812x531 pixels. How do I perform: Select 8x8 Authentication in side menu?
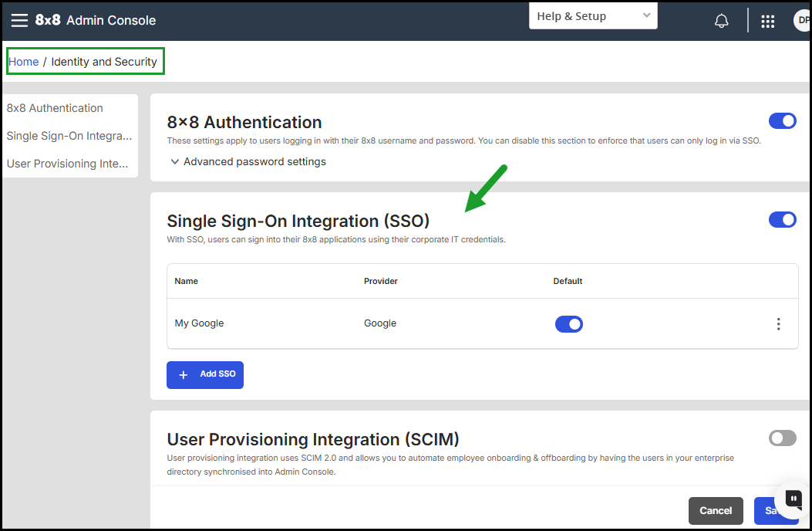coord(55,108)
